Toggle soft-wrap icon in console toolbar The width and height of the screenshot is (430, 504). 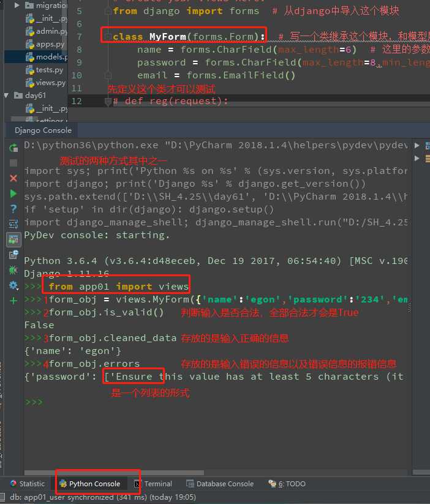[13, 224]
